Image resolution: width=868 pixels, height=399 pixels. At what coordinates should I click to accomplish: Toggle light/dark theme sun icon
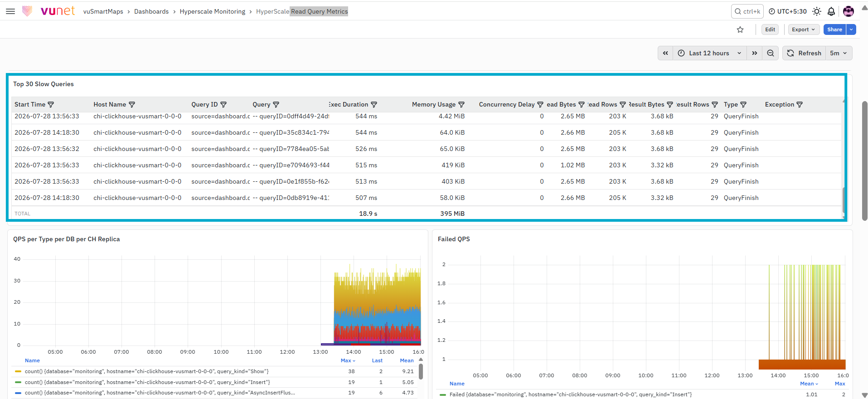point(817,11)
